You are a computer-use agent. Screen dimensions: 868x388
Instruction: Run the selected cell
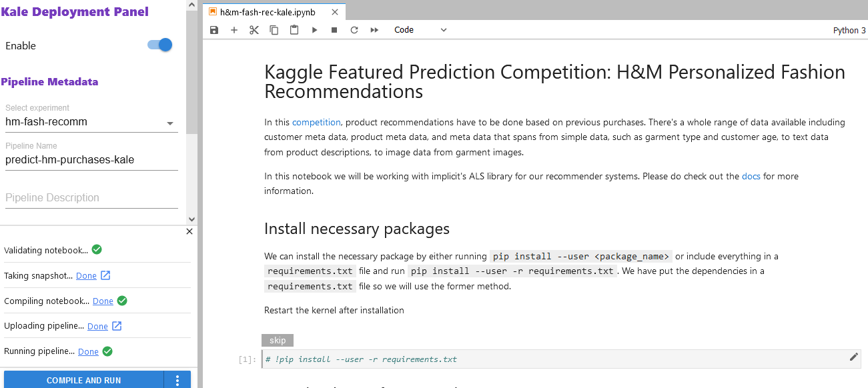tap(314, 30)
